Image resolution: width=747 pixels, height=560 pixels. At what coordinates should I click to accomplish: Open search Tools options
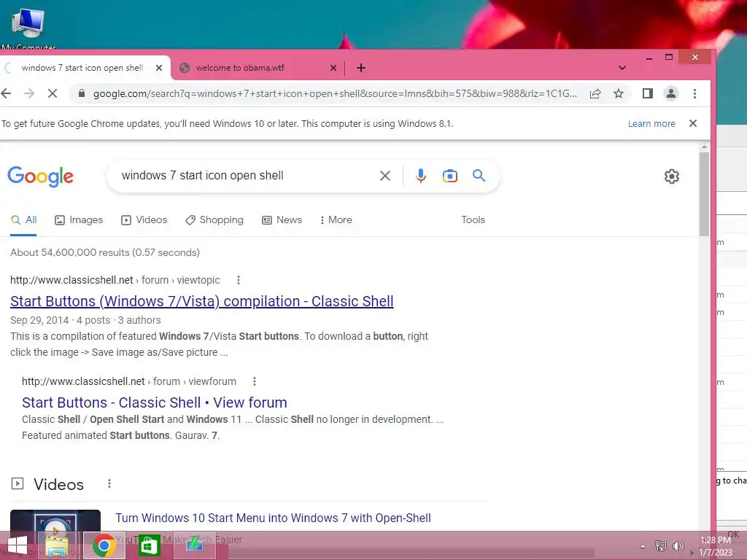[x=473, y=220]
